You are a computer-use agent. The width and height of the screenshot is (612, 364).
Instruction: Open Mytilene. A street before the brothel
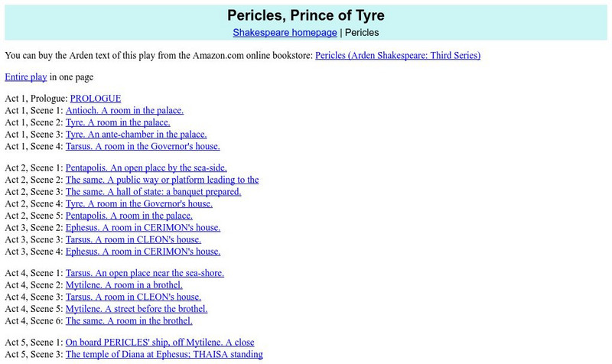click(x=137, y=309)
